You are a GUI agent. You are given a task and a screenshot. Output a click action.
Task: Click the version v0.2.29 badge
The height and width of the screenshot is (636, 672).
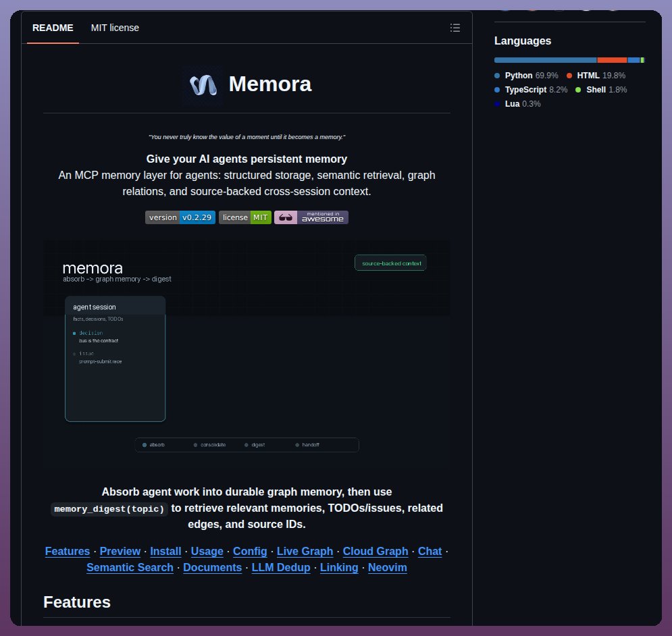[x=180, y=217]
